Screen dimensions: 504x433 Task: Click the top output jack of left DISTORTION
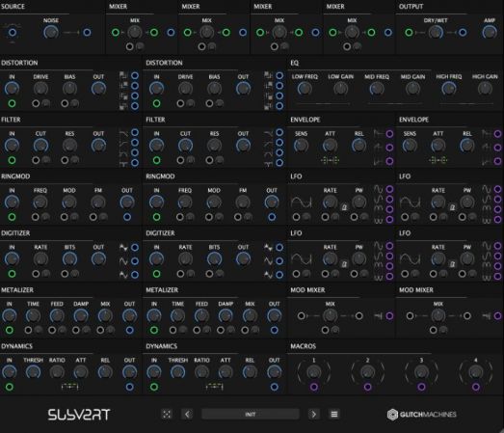point(135,75)
